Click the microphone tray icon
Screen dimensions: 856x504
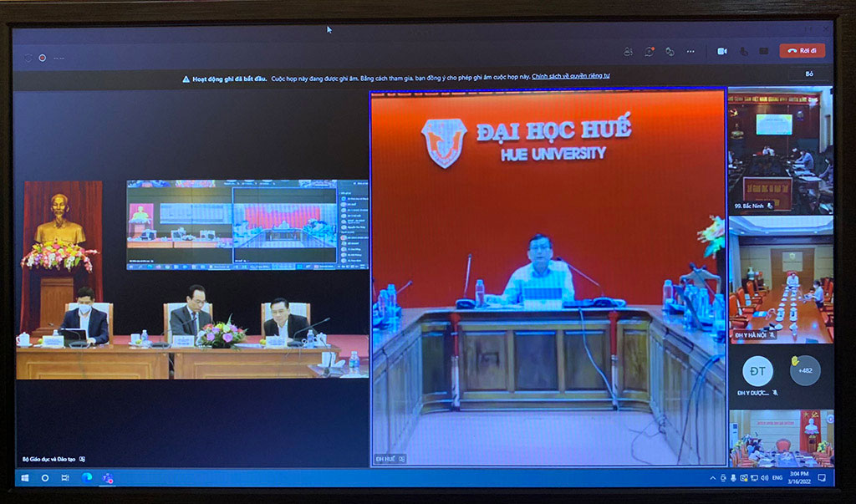pyautogui.click(x=733, y=478)
